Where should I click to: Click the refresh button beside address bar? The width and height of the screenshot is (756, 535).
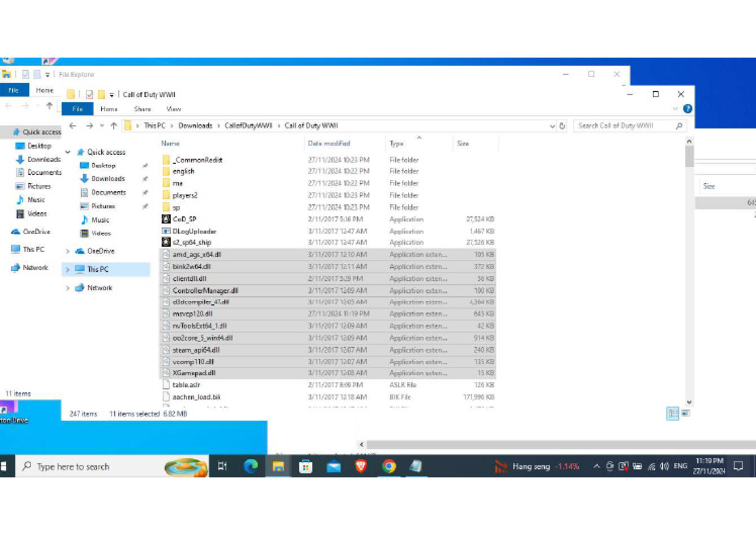(x=562, y=126)
